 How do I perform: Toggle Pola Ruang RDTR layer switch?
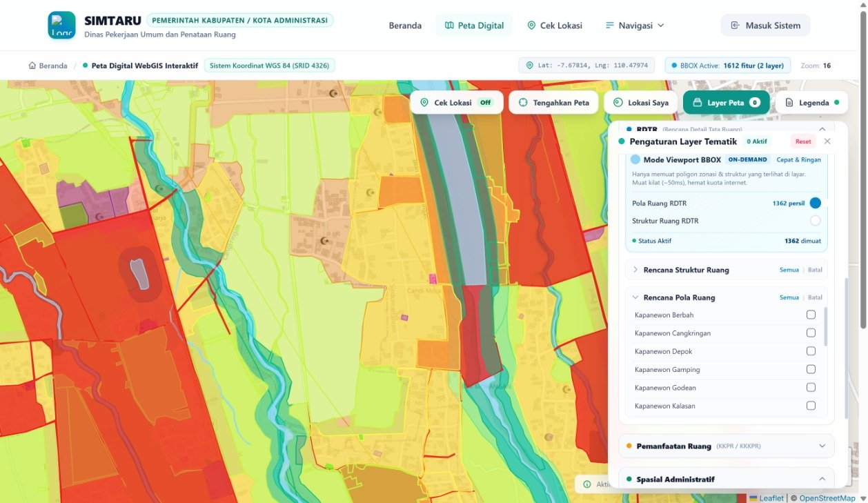click(x=815, y=203)
